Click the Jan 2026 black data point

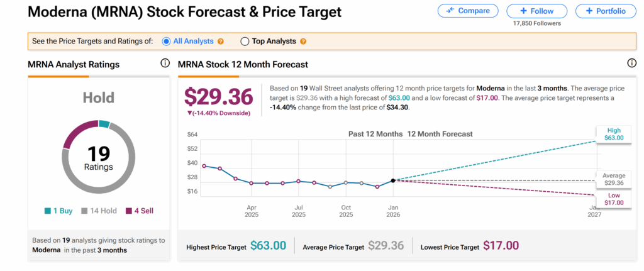pos(393,180)
